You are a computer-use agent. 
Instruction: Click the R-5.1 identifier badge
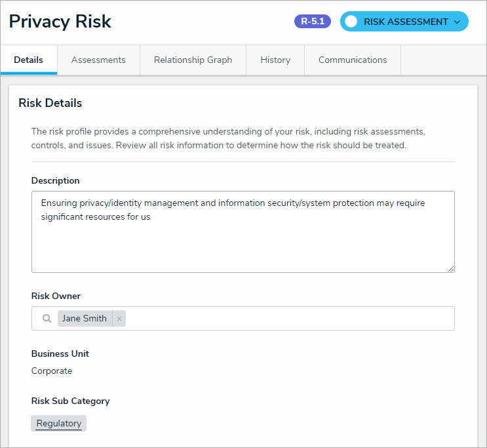(x=313, y=22)
